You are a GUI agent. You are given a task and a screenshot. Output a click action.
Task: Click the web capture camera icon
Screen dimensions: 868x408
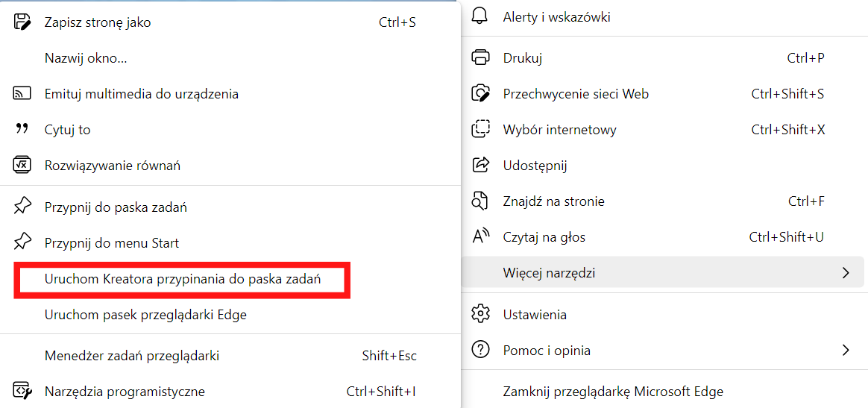(x=480, y=93)
